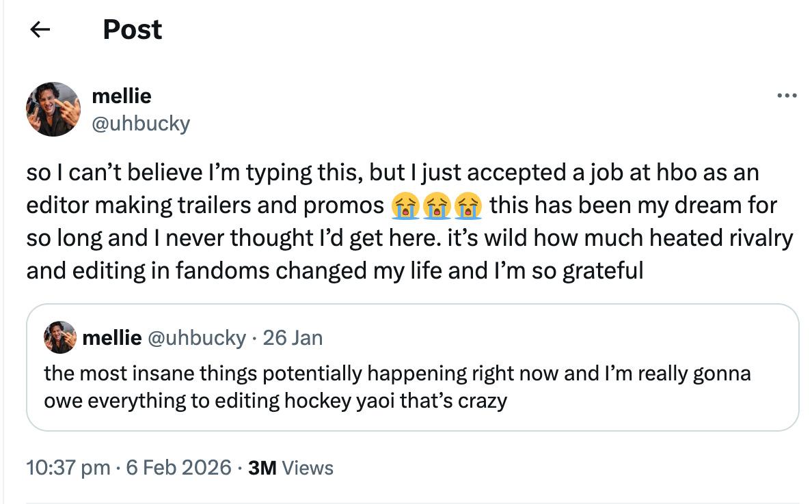
Task: Open the @uhbucky handle under main name
Action: [141, 123]
